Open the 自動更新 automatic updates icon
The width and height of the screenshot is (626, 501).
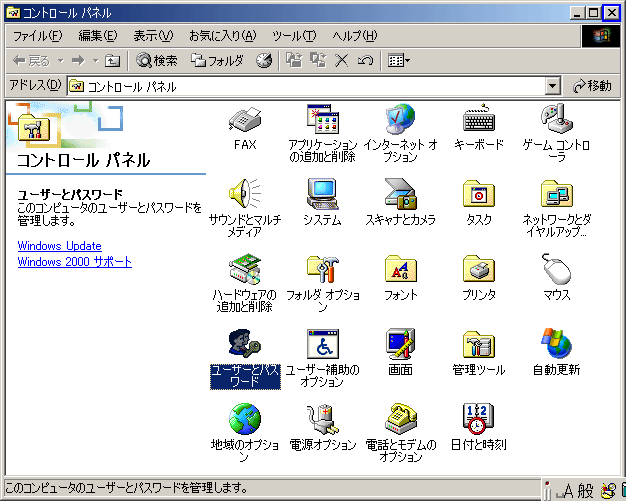557,343
